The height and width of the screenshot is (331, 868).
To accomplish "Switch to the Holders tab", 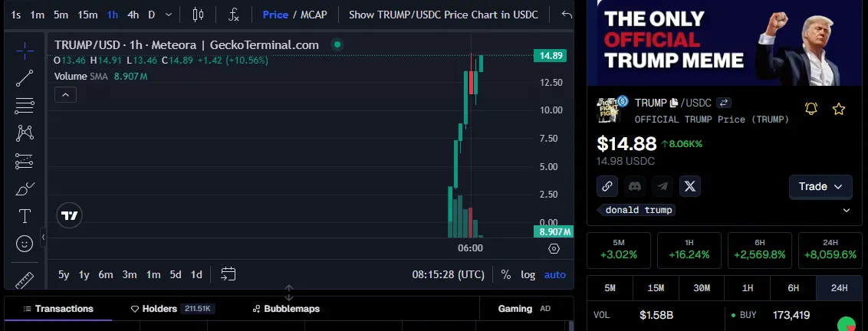I will click(172, 309).
